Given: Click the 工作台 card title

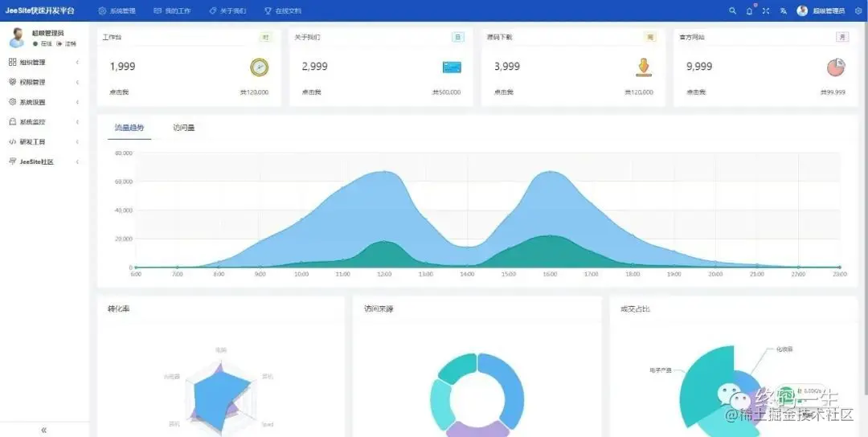Looking at the screenshot, I should (113, 37).
